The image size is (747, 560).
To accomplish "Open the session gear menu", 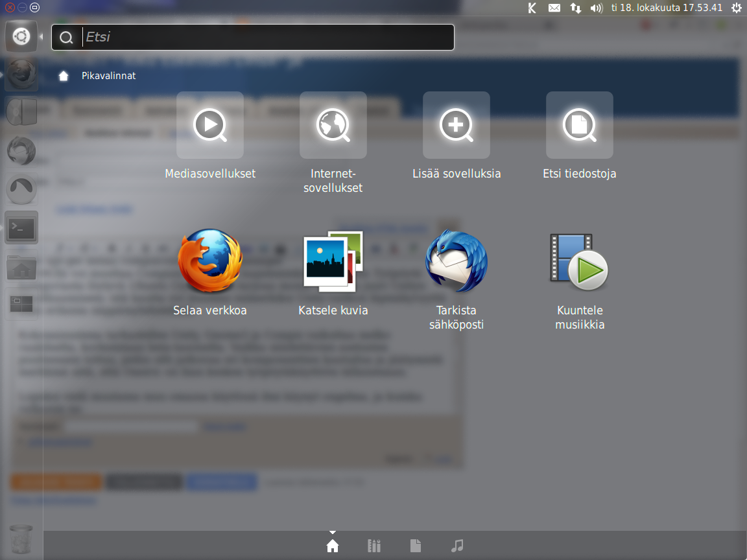I will tap(737, 8).
